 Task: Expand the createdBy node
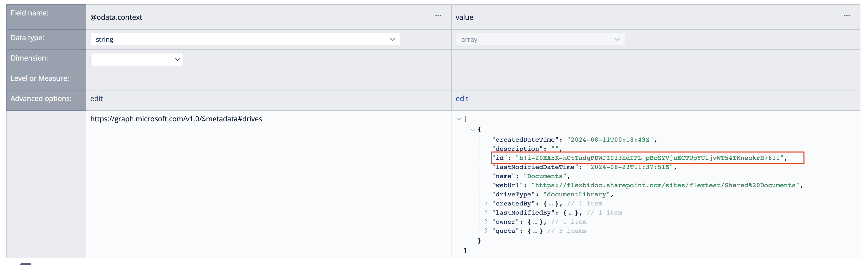(x=486, y=203)
